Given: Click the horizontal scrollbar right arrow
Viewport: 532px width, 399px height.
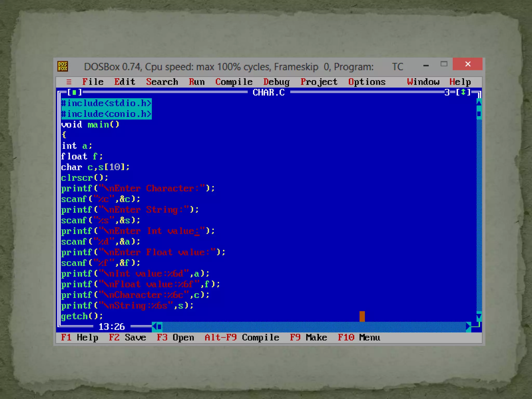Looking at the screenshot, I should click(x=468, y=327).
